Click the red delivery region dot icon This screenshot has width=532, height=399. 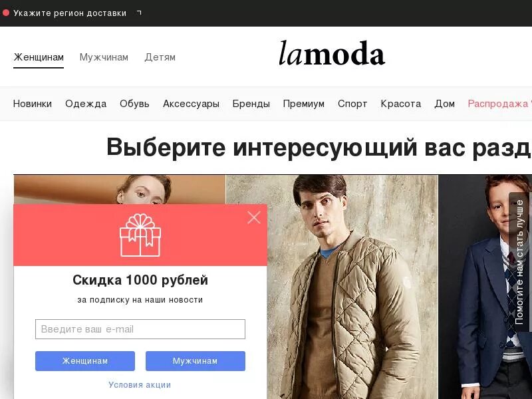tap(6, 13)
